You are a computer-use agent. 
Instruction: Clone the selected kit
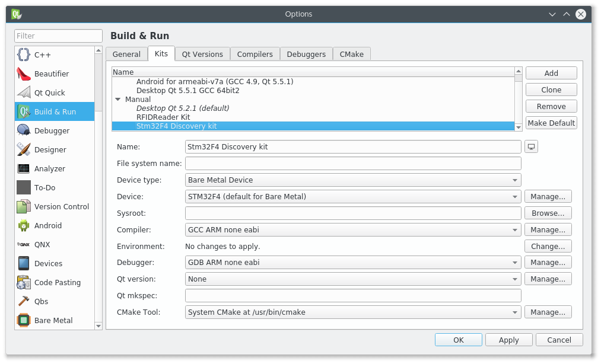[551, 90]
